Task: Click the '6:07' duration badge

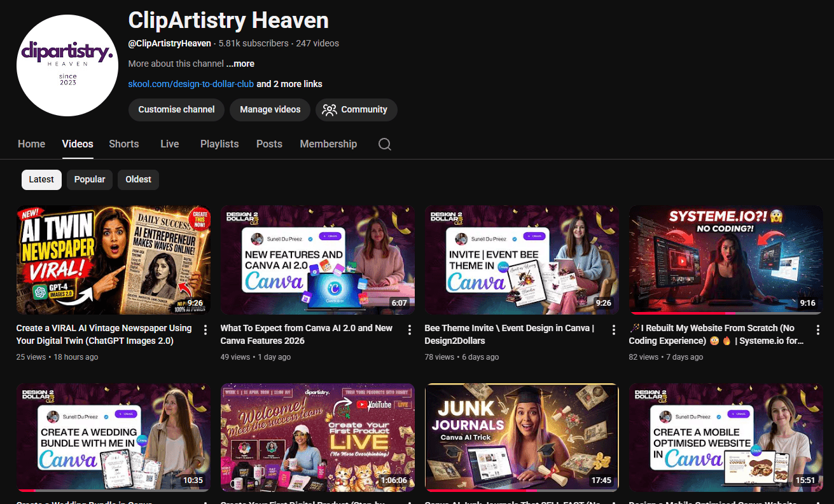Action: point(400,303)
